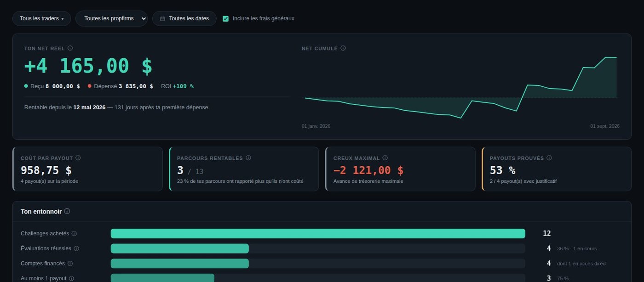Show info for Net cumulé chart
This screenshot has width=644, height=282.
click(343, 48)
